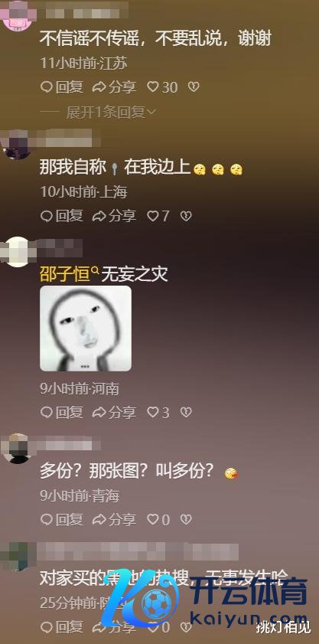This screenshot has height=644, width=319.
Task: Dislike the 无妄之灾 comment from Henan
Action: click(186, 412)
